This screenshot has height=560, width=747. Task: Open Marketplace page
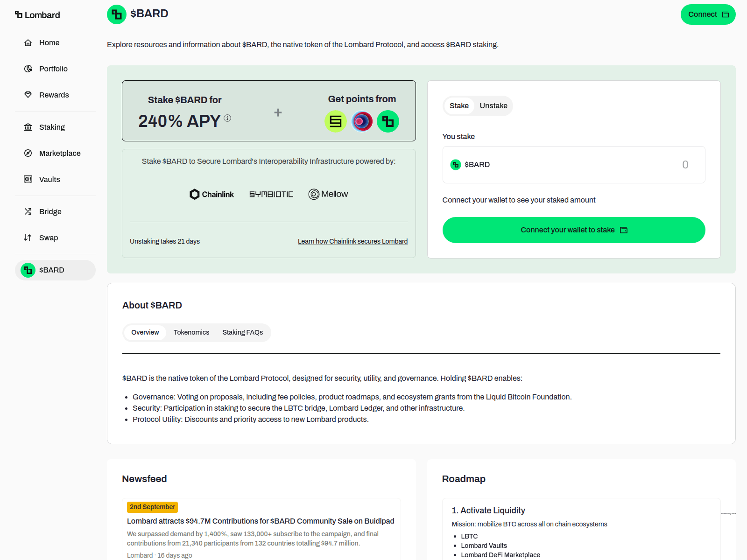coord(55,153)
